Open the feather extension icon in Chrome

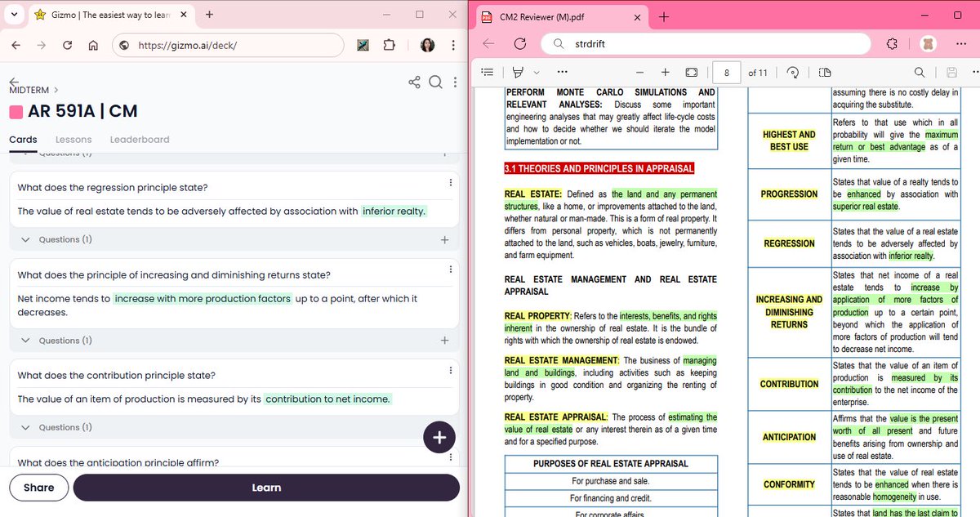point(363,45)
